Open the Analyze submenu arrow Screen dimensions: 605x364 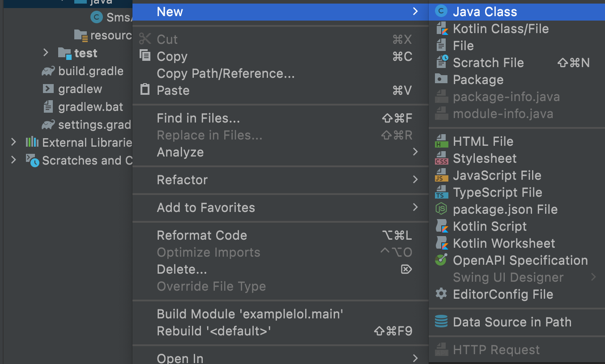pos(415,152)
